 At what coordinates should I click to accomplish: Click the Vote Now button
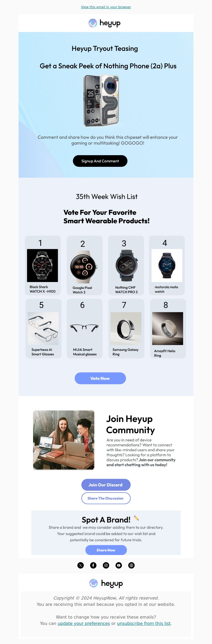(x=100, y=378)
